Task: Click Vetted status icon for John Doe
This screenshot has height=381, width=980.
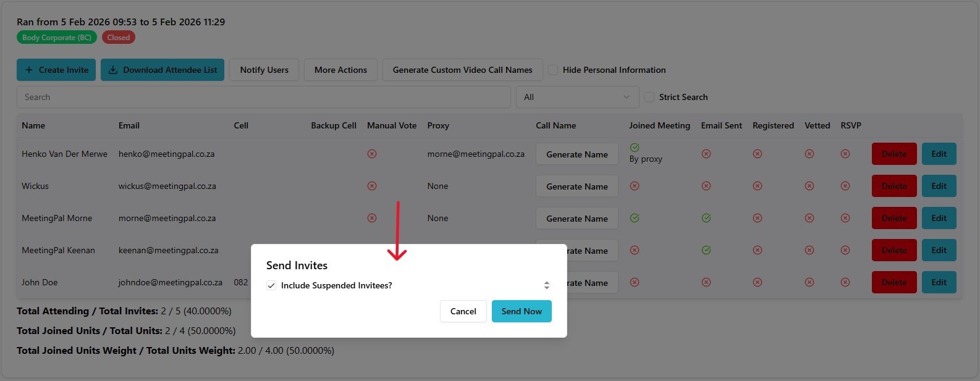Action: pos(809,282)
